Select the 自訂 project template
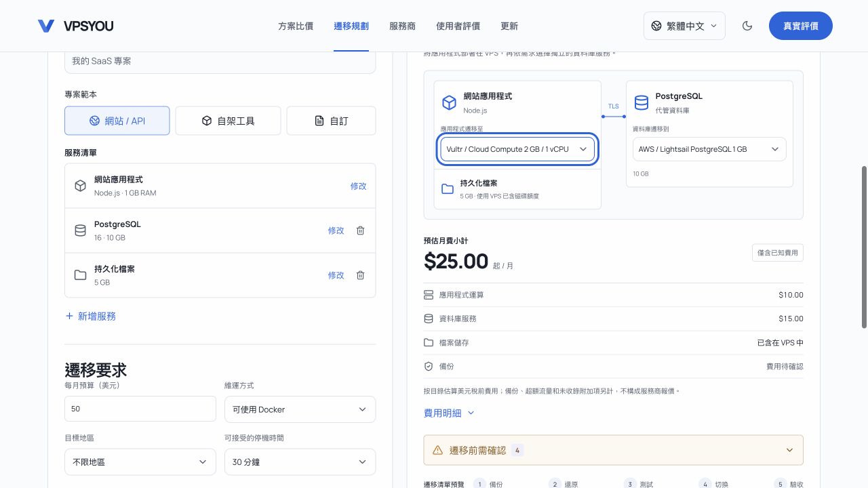The image size is (868, 488). 331,121
